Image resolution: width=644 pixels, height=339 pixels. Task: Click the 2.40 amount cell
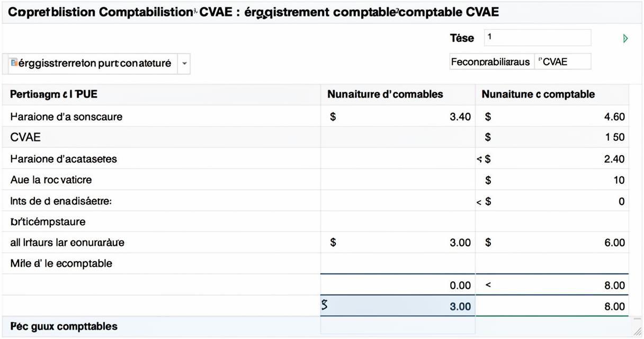(552, 158)
